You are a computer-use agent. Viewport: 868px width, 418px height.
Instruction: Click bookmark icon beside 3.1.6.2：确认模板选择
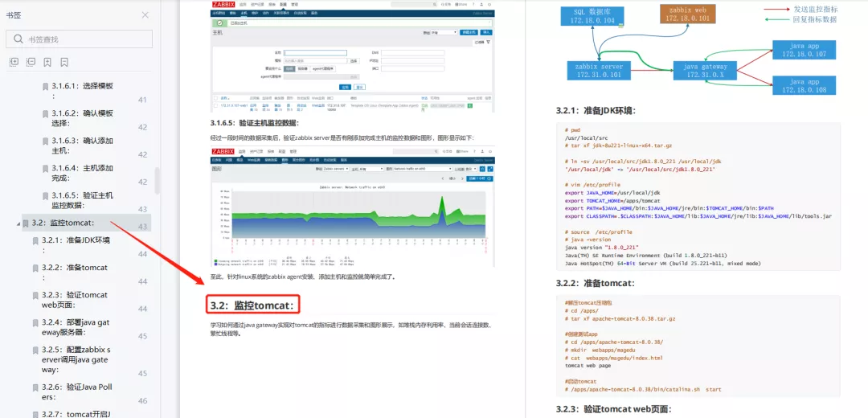point(45,113)
